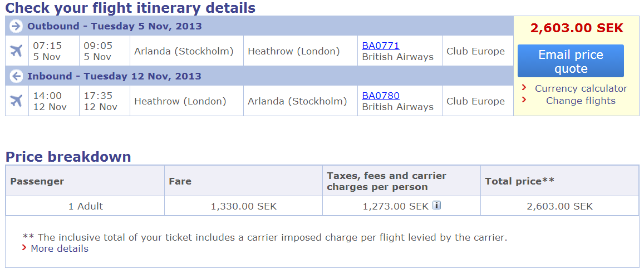Click the Club Europe cell on outbound row
The height and width of the screenshot is (269, 644).
pyautogui.click(x=475, y=51)
